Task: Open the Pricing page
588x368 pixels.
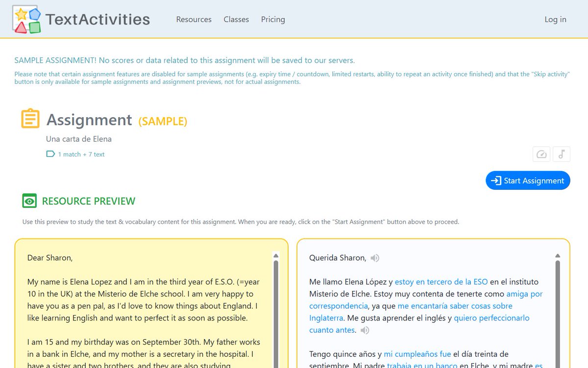Action: pyautogui.click(x=273, y=20)
